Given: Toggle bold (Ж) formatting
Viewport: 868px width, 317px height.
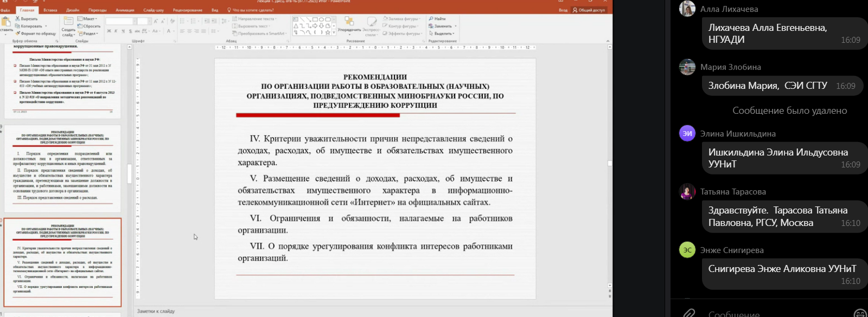Looking at the screenshot, I should [109, 31].
